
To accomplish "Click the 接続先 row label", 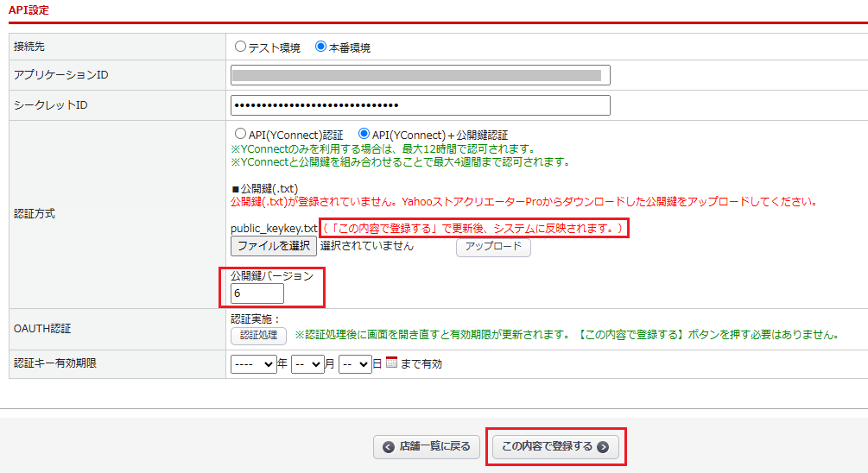I will [29, 47].
